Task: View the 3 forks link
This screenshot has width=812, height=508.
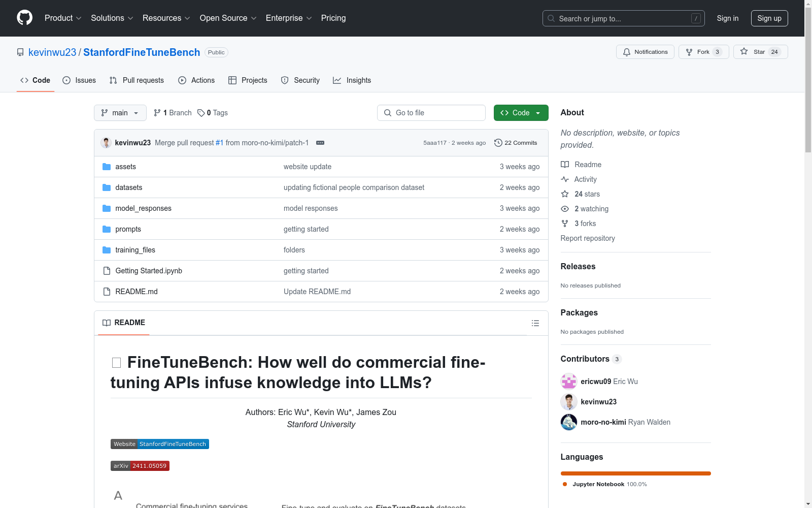Action: pyautogui.click(x=579, y=224)
